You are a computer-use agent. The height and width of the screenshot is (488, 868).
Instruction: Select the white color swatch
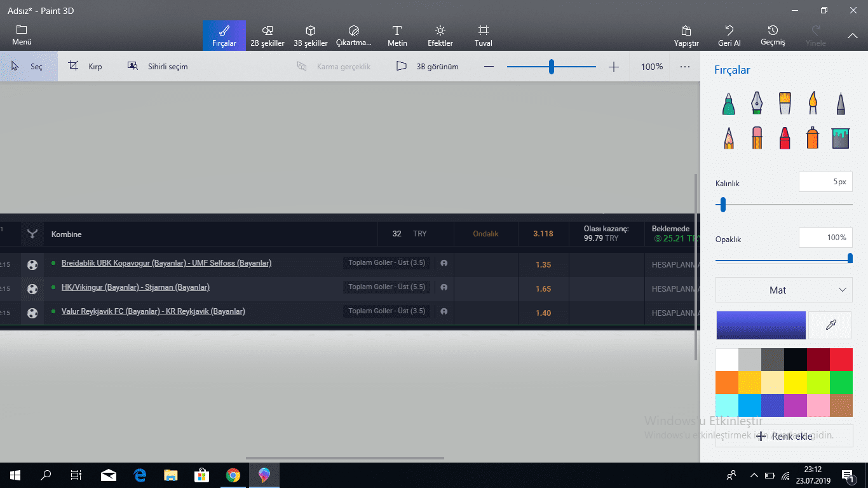(727, 360)
